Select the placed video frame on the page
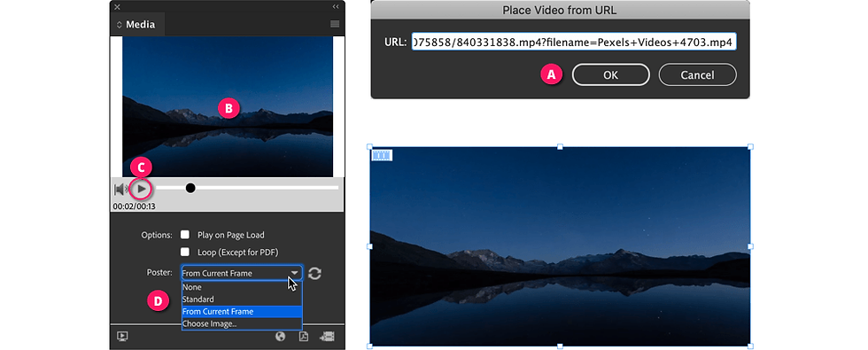Screen dimensions: 868x350 click(560, 246)
